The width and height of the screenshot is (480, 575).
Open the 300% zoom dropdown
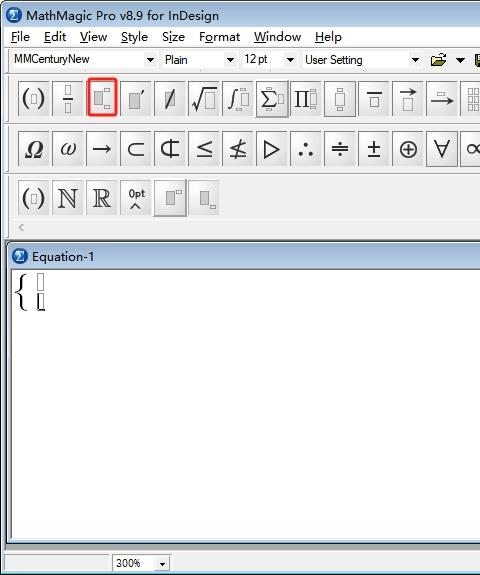click(162, 563)
